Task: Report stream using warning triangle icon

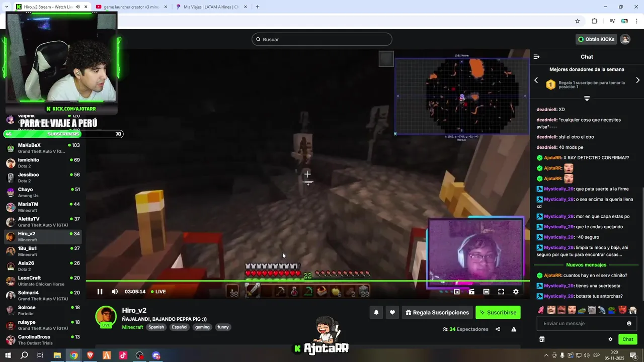Action: click(514, 329)
